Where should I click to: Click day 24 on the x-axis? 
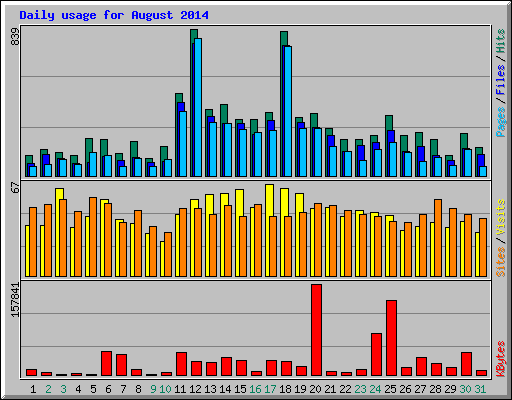click(375, 389)
